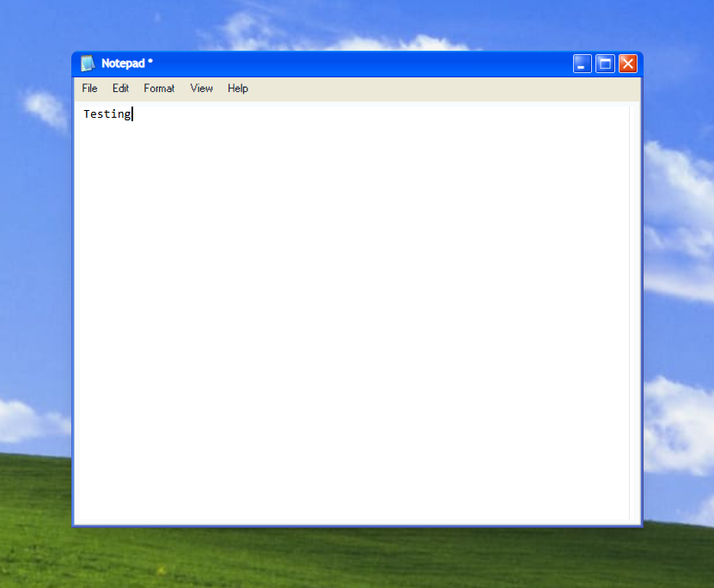Close the Notepad window

(x=626, y=63)
